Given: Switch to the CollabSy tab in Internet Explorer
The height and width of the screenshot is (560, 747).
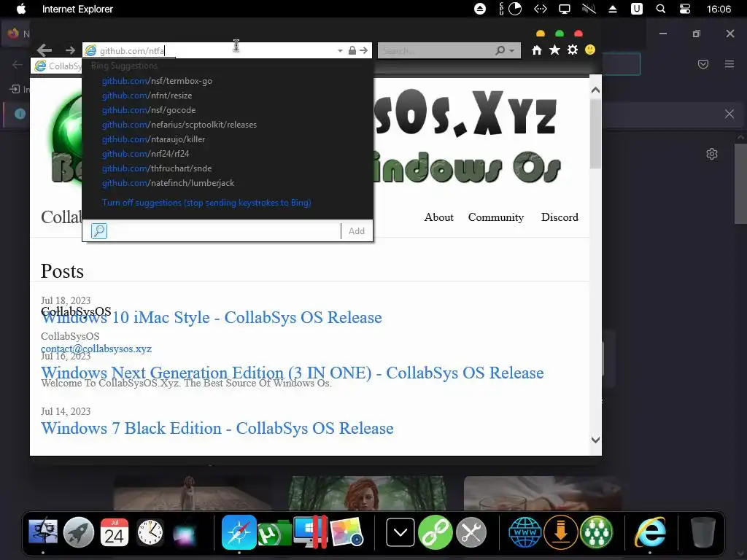Looking at the screenshot, I should pos(57,66).
